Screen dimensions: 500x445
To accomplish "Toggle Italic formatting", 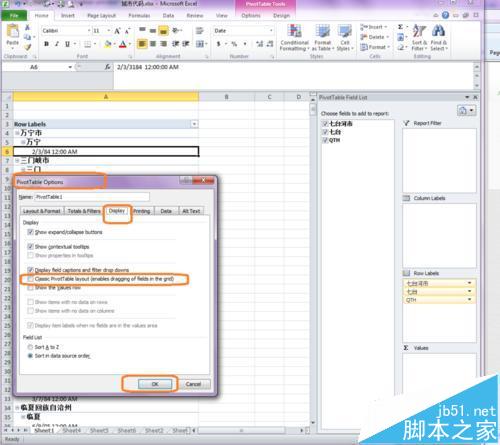I will 57,44.
